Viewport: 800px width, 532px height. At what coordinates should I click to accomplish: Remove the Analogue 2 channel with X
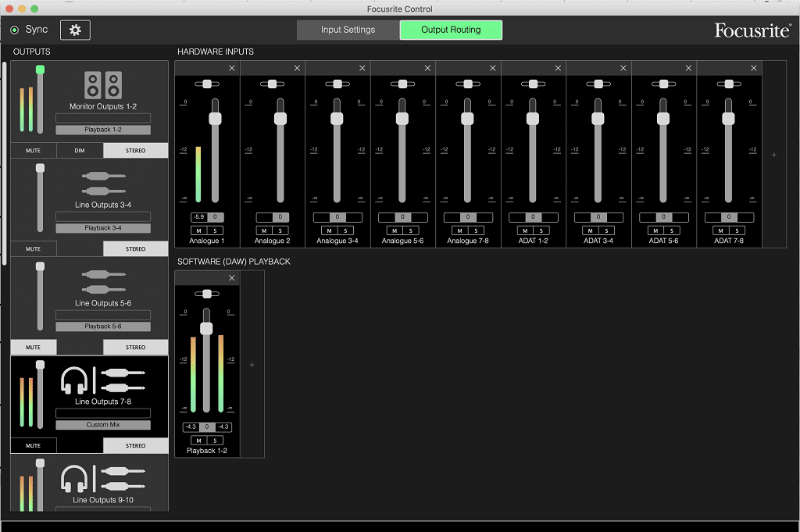click(297, 68)
